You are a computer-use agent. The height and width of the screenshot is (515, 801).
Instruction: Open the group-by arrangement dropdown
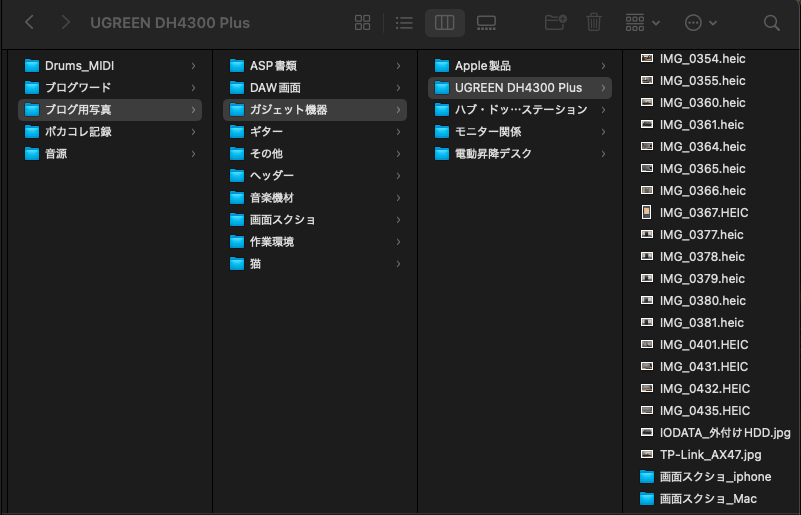[x=642, y=22]
